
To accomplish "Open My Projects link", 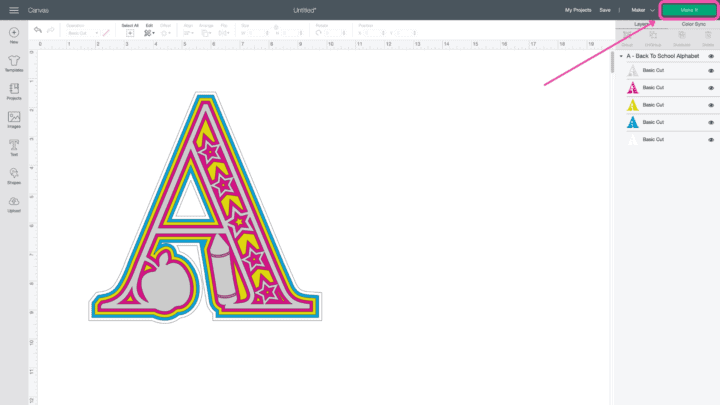I will (x=578, y=10).
